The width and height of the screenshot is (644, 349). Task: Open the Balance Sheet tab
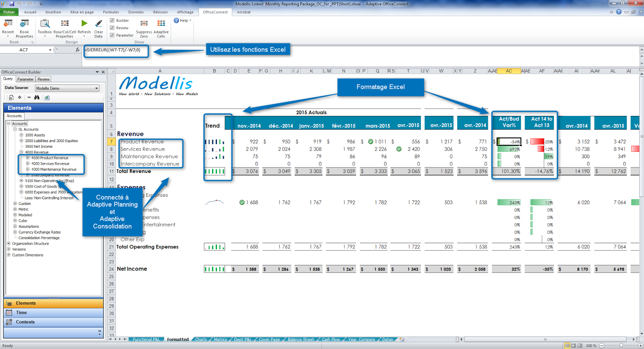(x=301, y=339)
